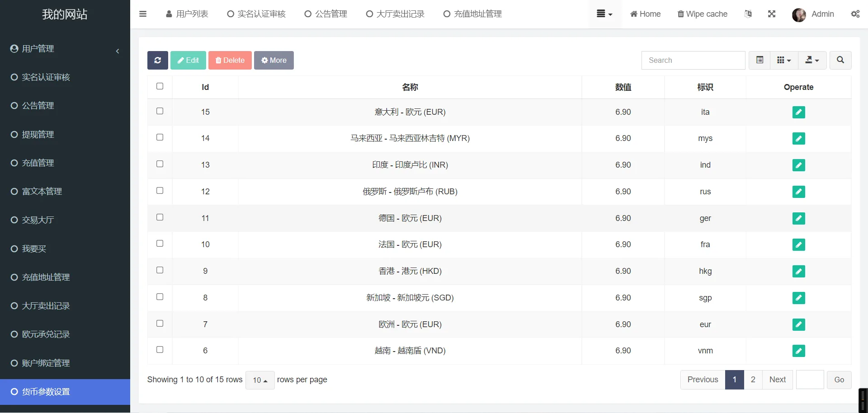This screenshot has height=413, width=868.
Task: Toggle table card view icon
Action: tap(759, 60)
